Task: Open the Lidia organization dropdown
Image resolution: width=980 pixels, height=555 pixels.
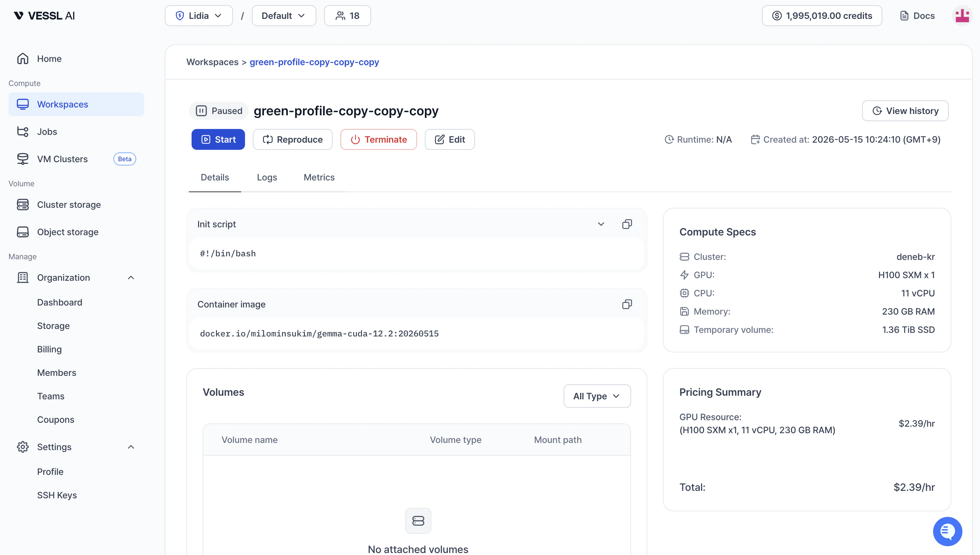Action: coord(199,16)
